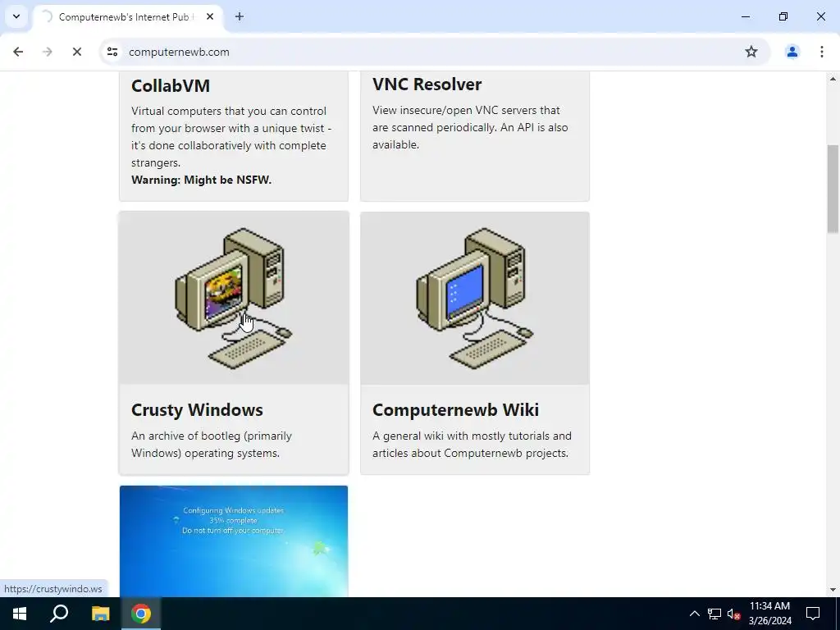840x630 pixels.
Task: View site information icon in address bar
Action: [112, 52]
